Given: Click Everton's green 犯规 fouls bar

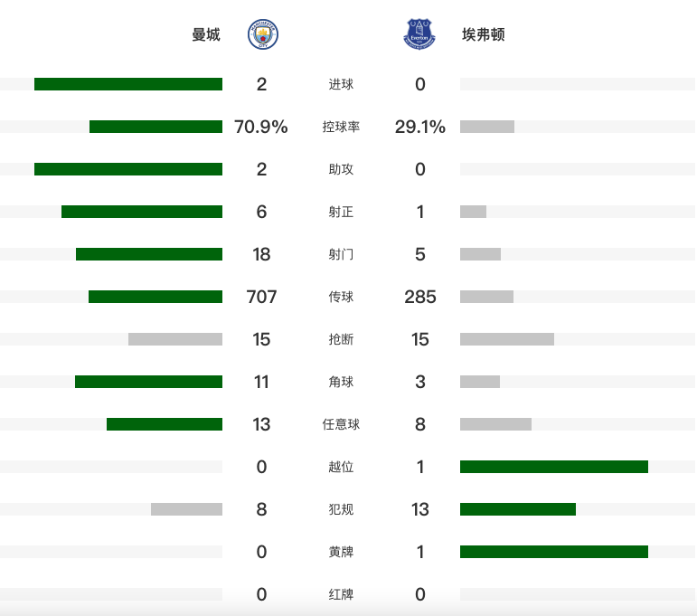Looking at the screenshot, I should click(x=518, y=509).
